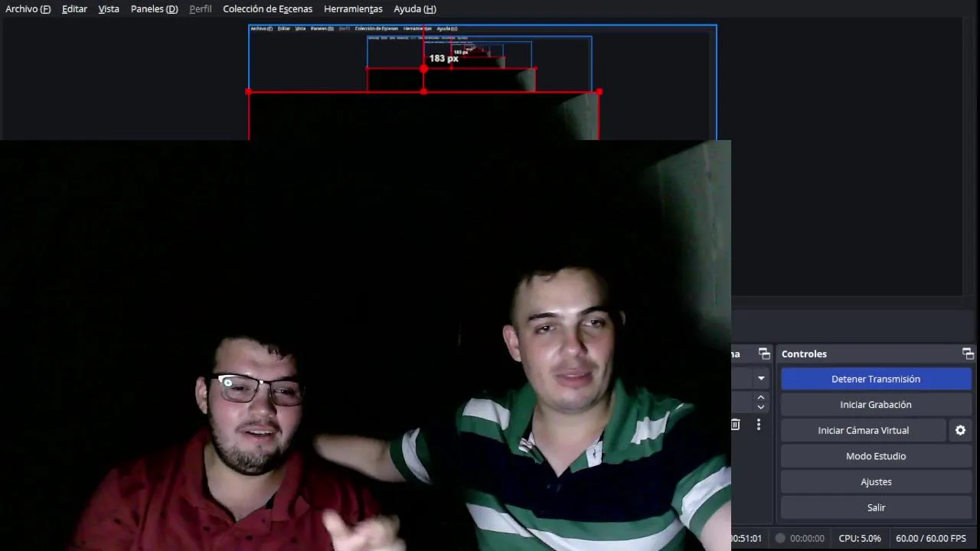This screenshot has height=551, width=980.
Task: Start the virtual camera with Iniciar Cámara Virtual
Action: [x=864, y=430]
